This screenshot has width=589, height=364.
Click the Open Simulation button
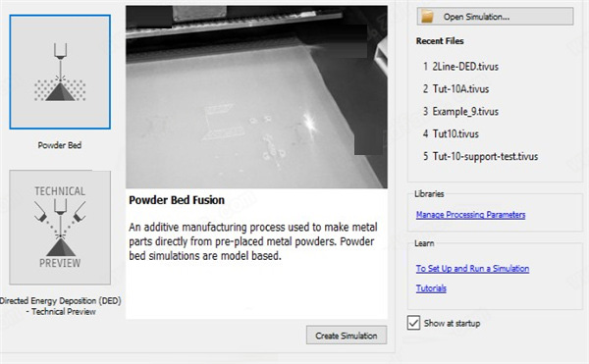tap(495, 17)
